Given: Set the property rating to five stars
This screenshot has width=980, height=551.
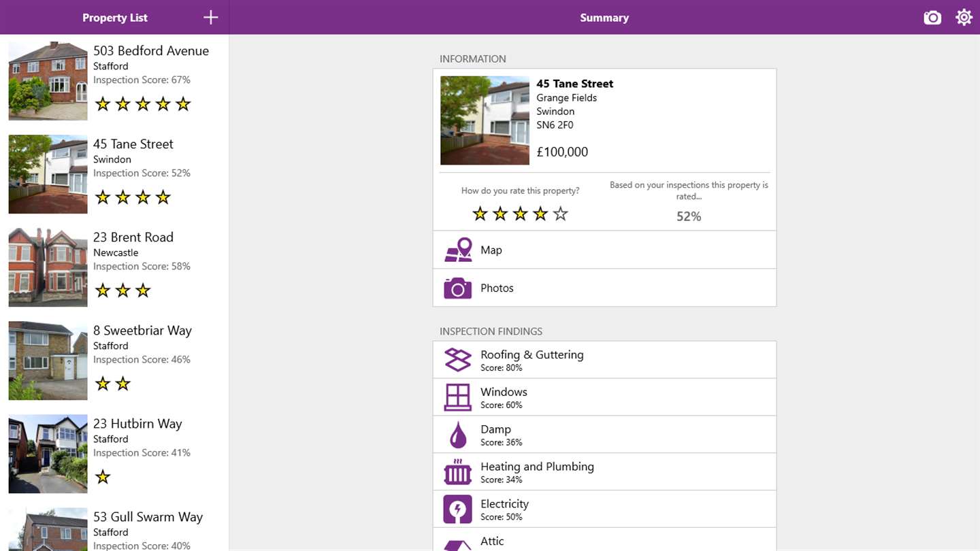Looking at the screenshot, I should tap(561, 214).
